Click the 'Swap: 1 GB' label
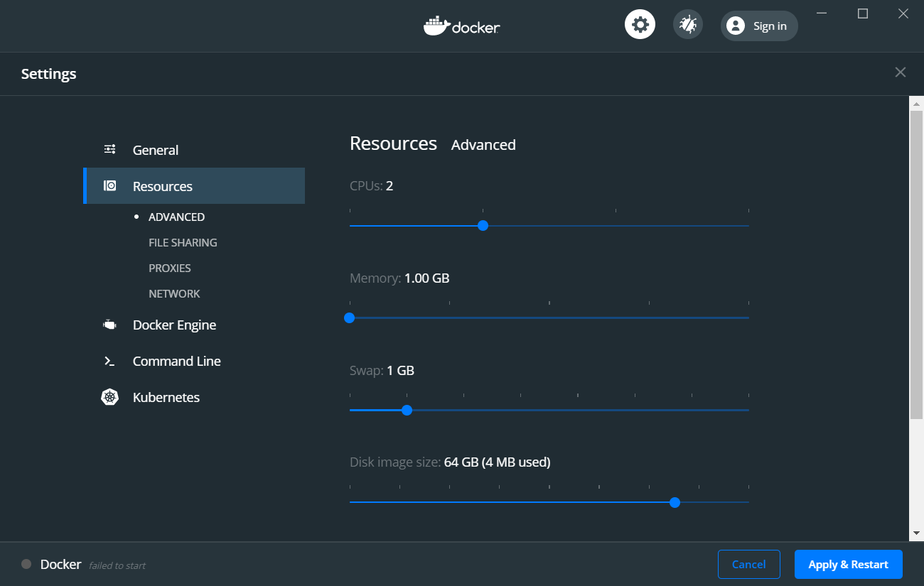The width and height of the screenshot is (924, 586). pyautogui.click(x=382, y=370)
